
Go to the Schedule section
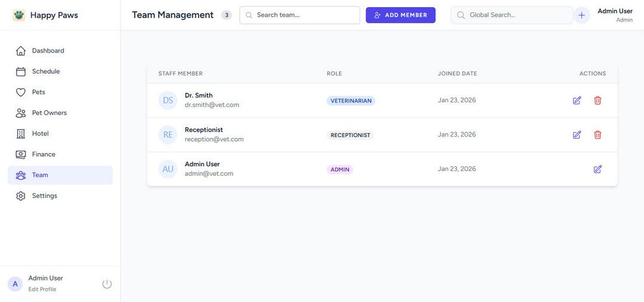[45, 71]
